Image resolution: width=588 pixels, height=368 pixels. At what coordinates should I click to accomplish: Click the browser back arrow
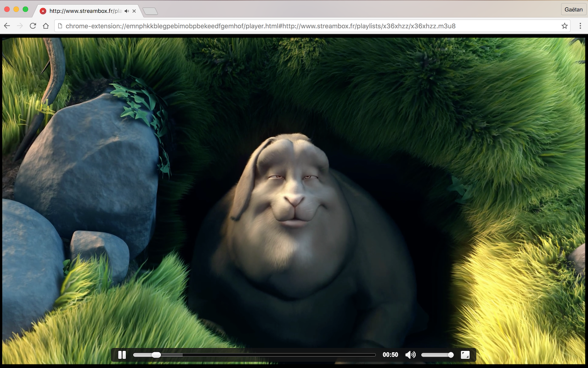click(7, 26)
